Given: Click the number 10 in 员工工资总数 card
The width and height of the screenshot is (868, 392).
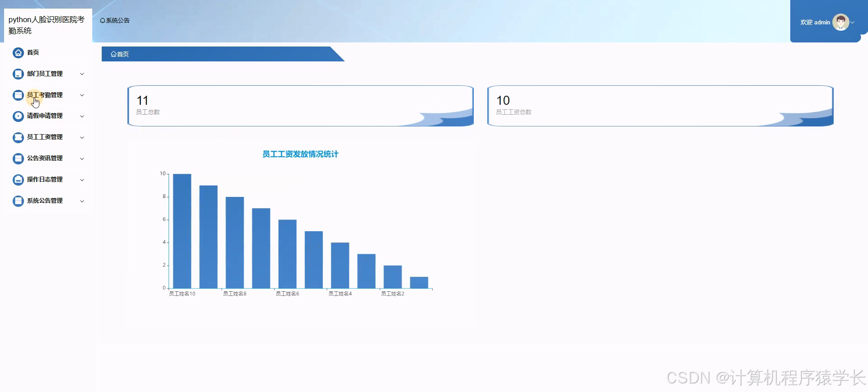Looking at the screenshot, I should pos(503,100).
